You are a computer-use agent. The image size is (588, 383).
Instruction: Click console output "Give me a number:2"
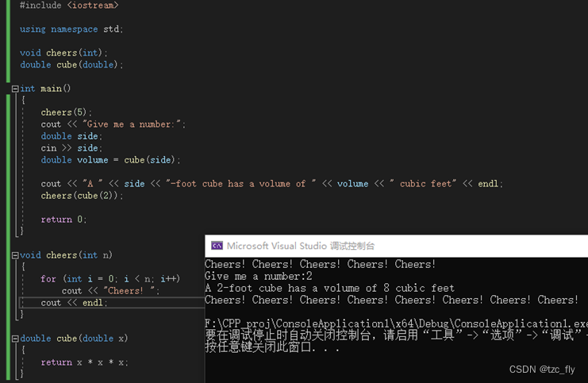click(x=259, y=277)
